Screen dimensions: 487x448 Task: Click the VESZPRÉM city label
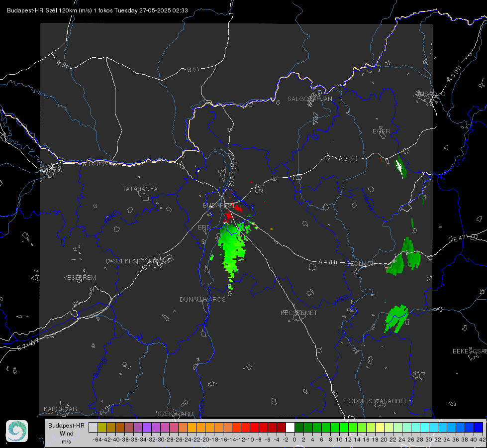coord(80,278)
